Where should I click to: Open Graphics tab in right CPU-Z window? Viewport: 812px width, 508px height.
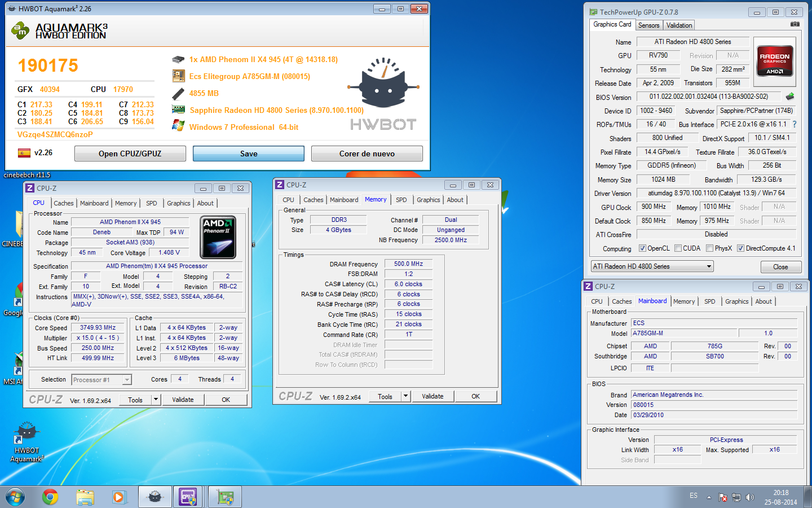click(x=736, y=301)
